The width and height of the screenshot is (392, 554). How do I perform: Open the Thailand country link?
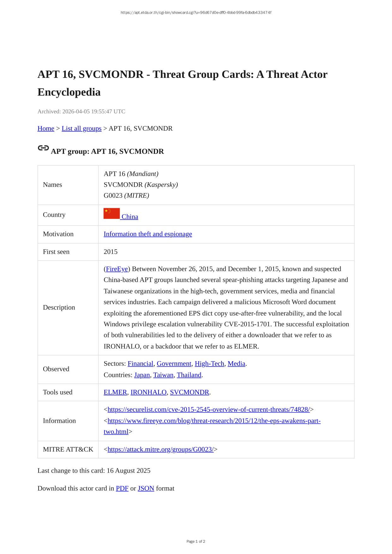[189, 375]
